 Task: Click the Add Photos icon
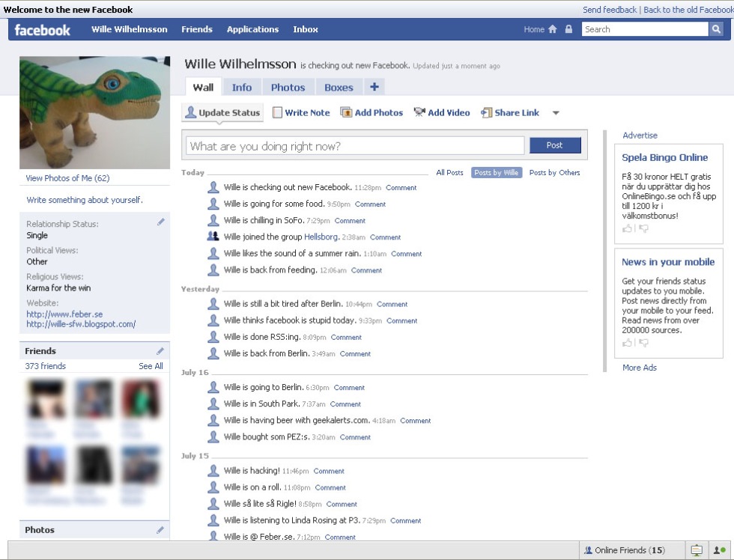coord(346,112)
